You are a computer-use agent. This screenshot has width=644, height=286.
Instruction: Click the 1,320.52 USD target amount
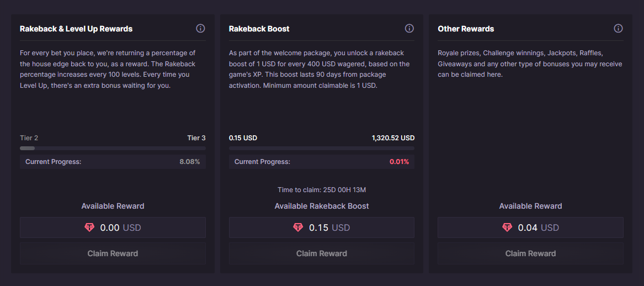[x=393, y=137]
